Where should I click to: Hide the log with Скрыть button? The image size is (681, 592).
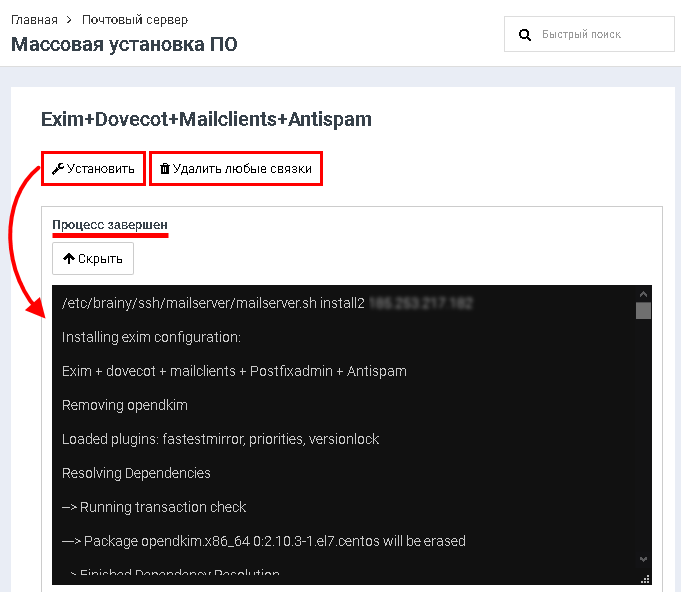click(x=93, y=259)
